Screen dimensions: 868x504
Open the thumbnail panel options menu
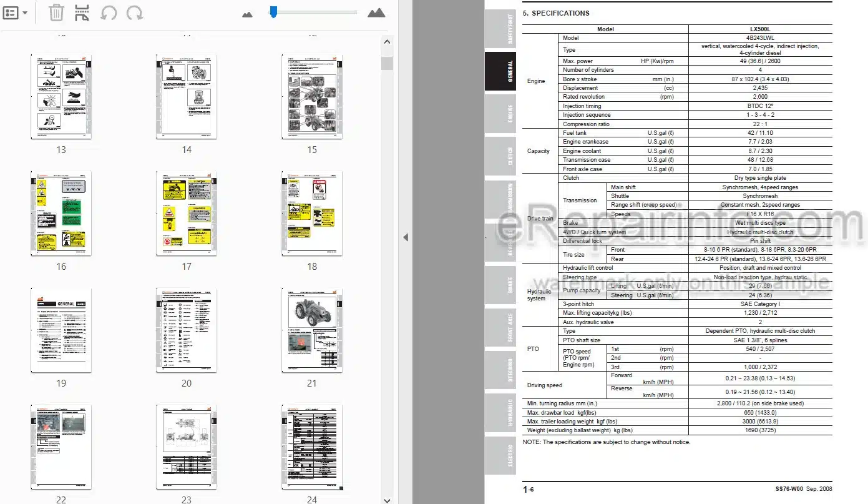point(16,12)
